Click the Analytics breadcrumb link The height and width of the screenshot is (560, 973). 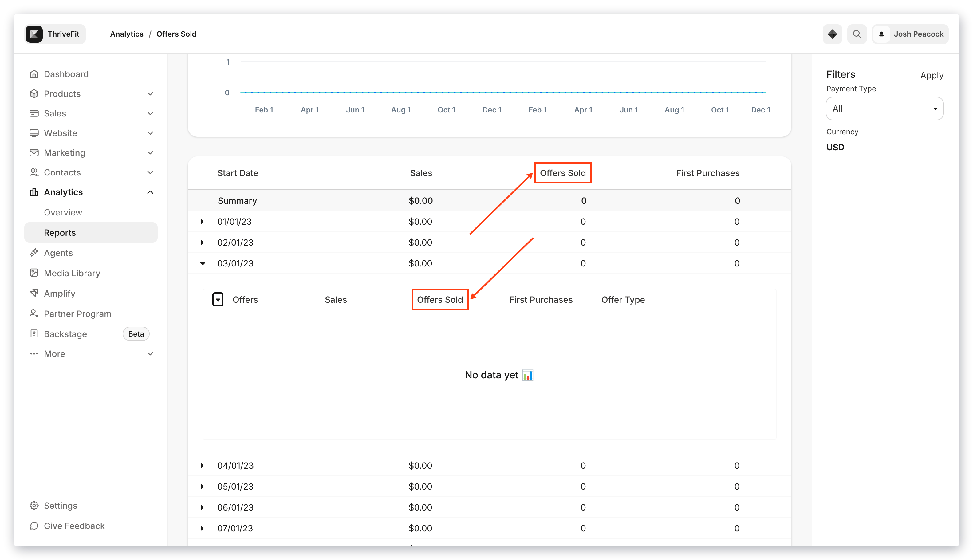click(x=127, y=34)
